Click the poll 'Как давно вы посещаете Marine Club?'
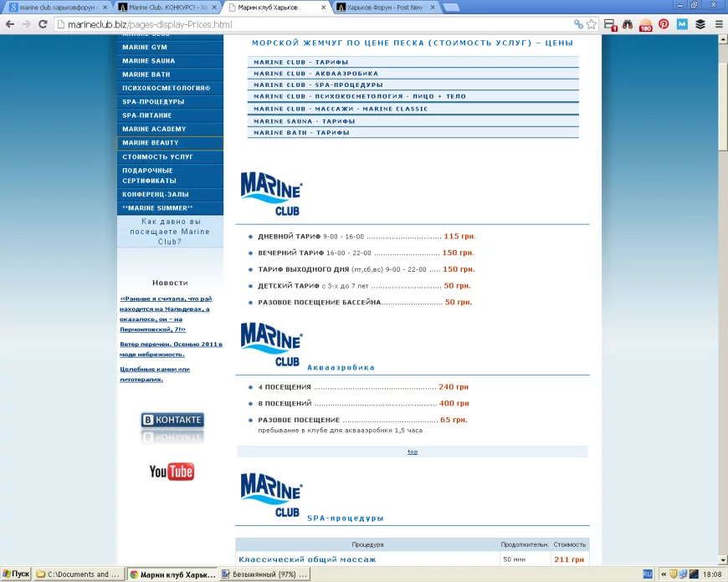Screen dimensions: 728x582 click(170, 232)
